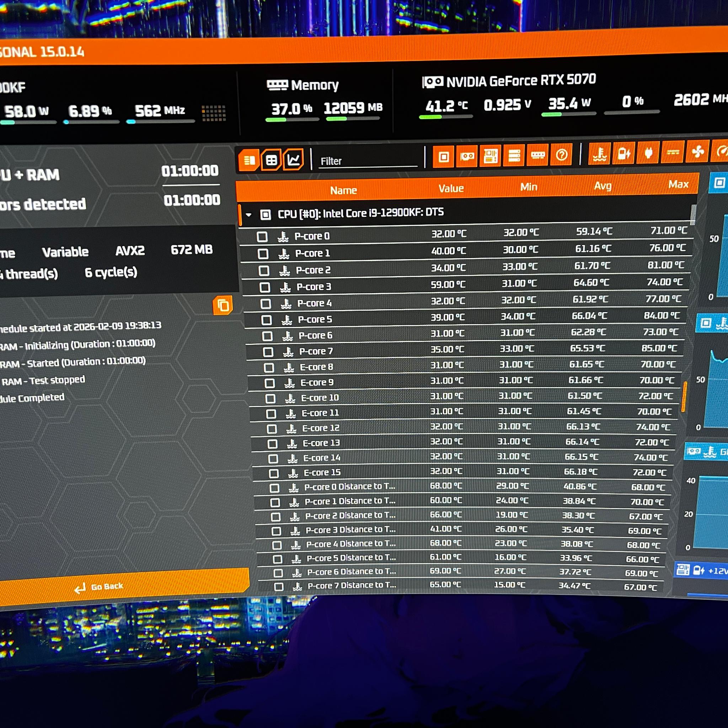Click the CPU icon on the top right graph panel

click(x=719, y=183)
